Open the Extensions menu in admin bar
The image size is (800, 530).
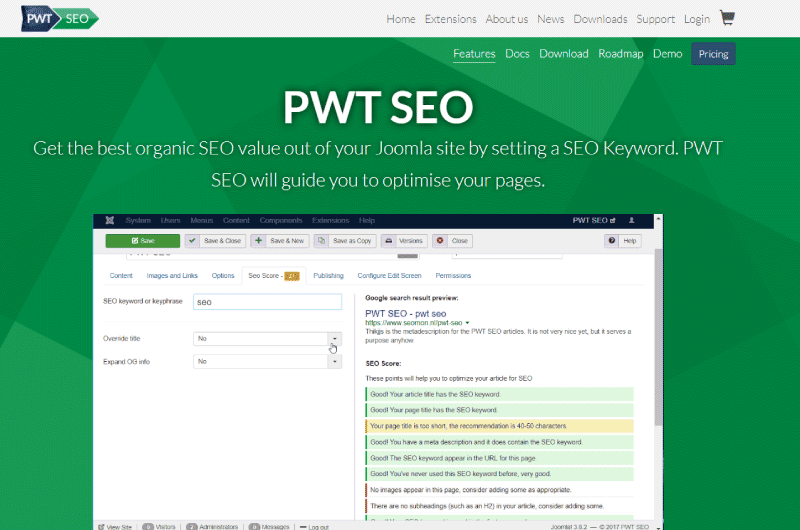[x=331, y=220]
